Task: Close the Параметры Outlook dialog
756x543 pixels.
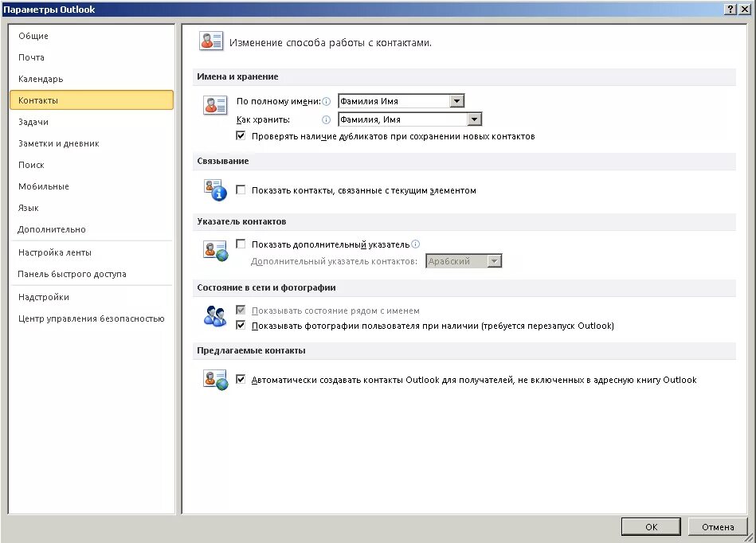Action: pos(744,9)
